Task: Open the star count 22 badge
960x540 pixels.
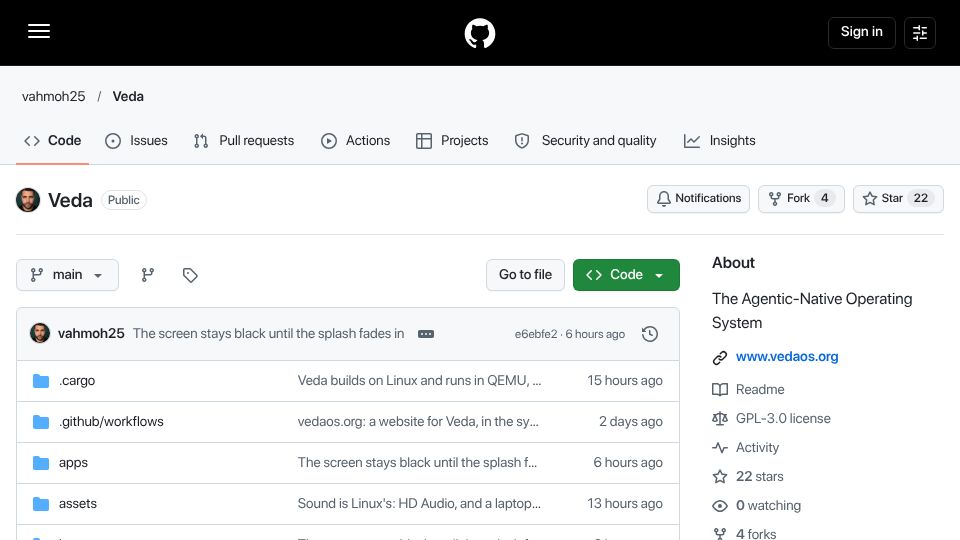Action: click(920, 198)
